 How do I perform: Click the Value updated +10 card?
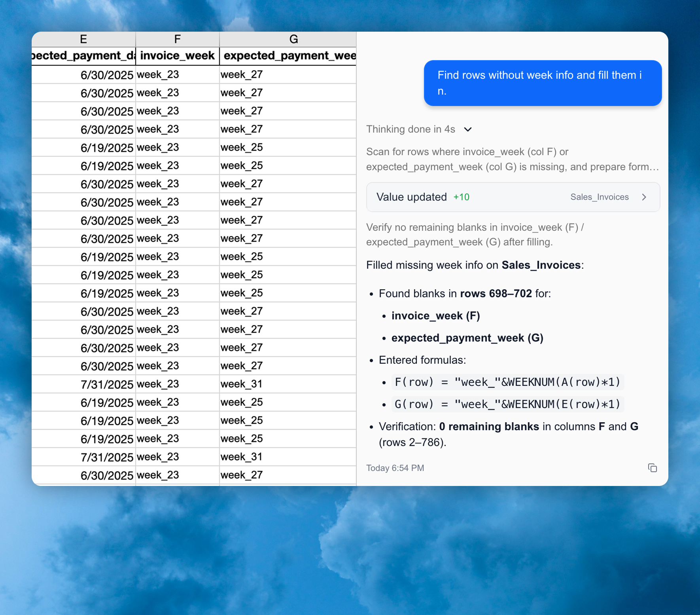tap(513, 197)
